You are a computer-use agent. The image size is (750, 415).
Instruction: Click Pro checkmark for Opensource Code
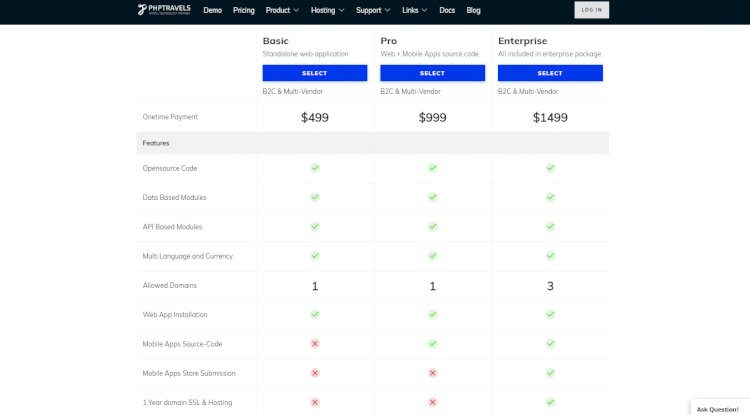[432, 168]
